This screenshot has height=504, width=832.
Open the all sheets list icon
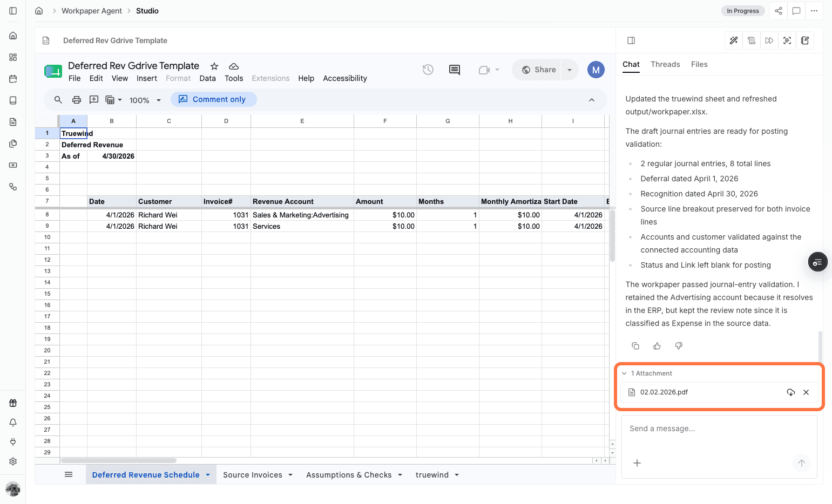pos(69,474)
